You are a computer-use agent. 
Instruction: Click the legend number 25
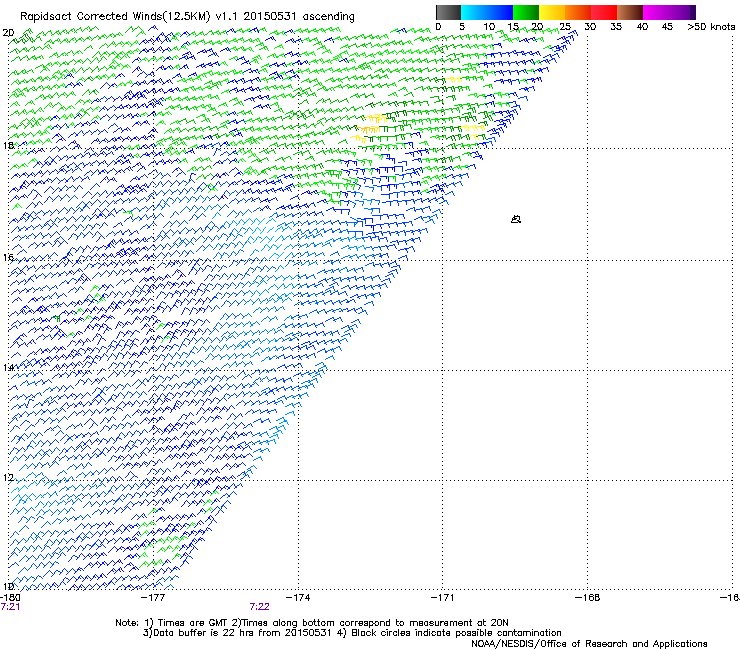click(565, 27)
